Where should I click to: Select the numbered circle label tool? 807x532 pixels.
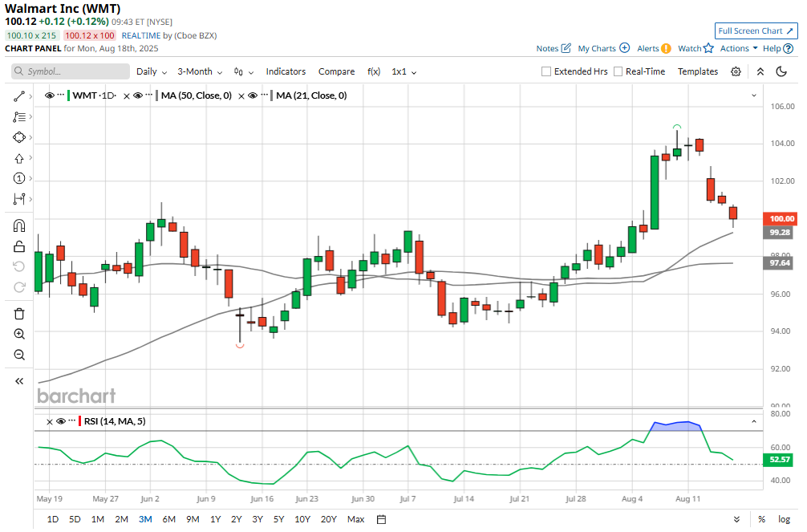19,178
